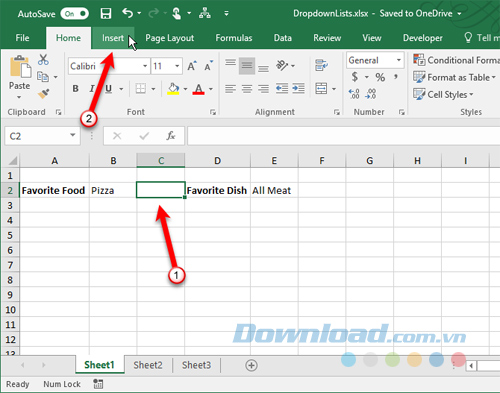This screenshot has height=393, width=500.
Task: Click the Touch/Mouse mode icon
Action: click(177, 13)
